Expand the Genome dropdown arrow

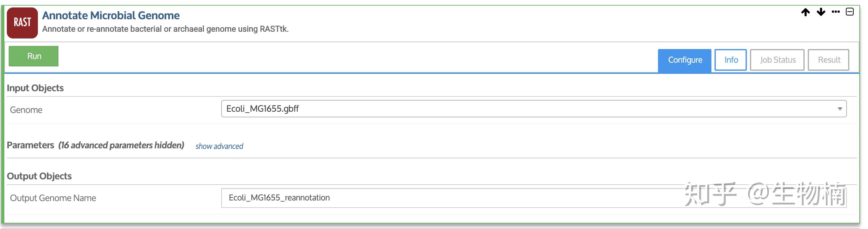840,109
